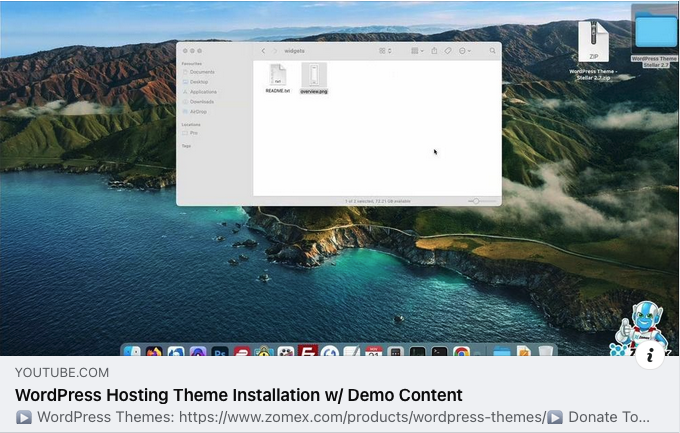
Task: Open the Finder action ellipsis menu
Action: [x=464, y=51]
